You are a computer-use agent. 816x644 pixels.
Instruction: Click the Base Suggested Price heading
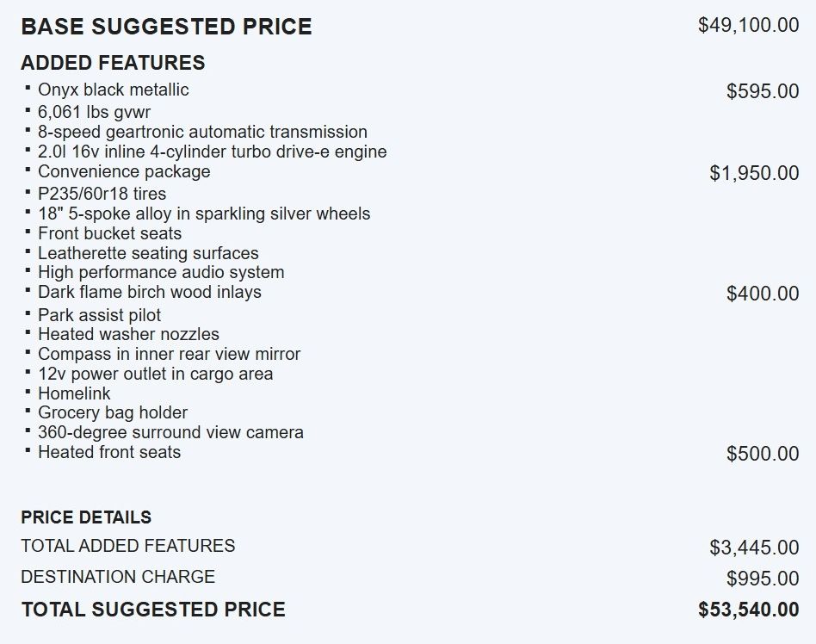click(166, 27)
